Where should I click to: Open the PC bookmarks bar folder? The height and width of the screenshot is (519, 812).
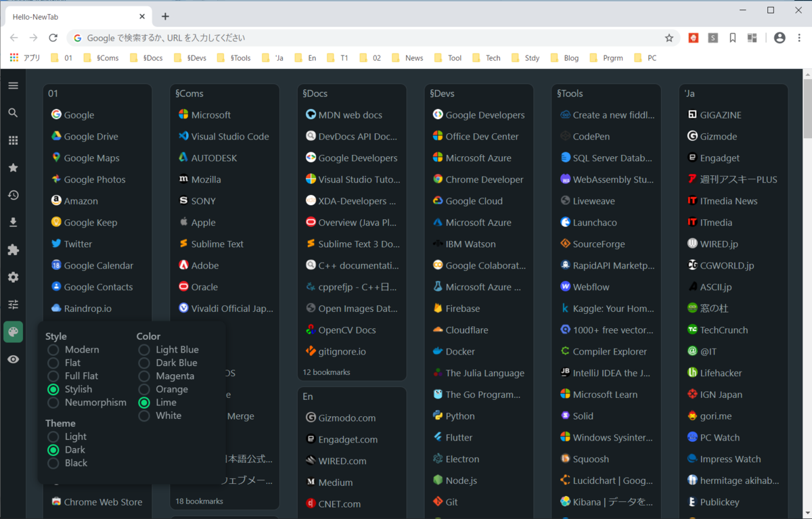(645, 58)
